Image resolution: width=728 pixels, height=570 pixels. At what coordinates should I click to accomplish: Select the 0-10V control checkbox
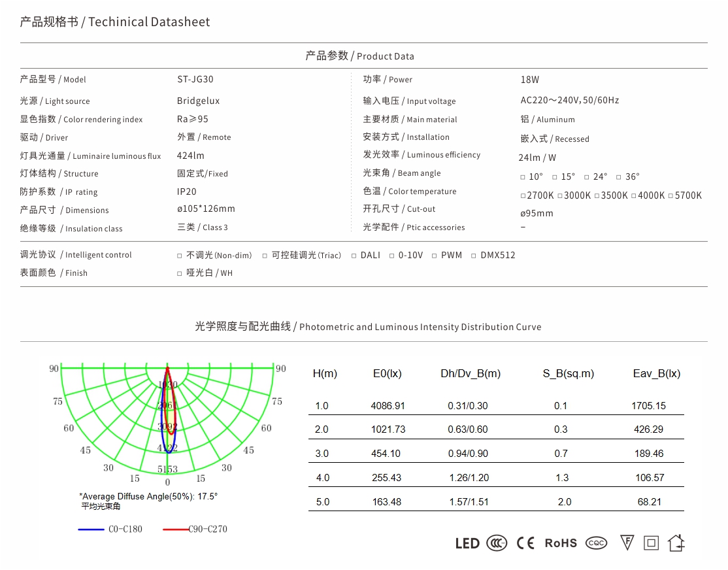(392, 256)
